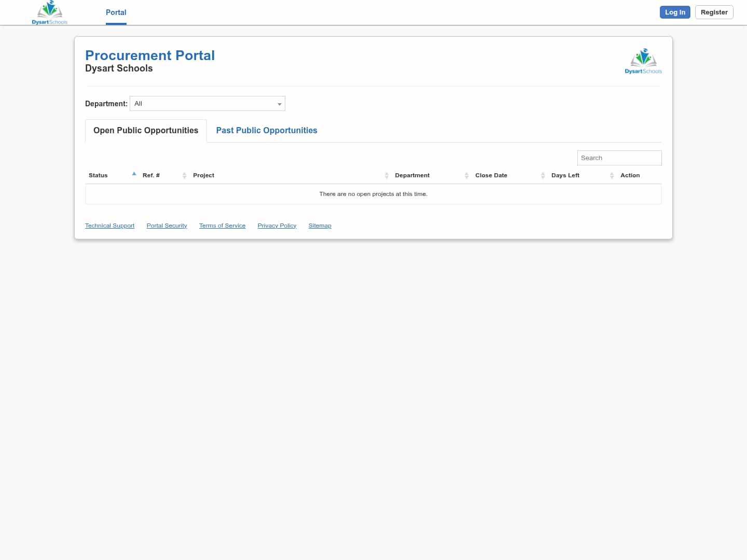Sort the table by Status column arrow

(134, 174)
